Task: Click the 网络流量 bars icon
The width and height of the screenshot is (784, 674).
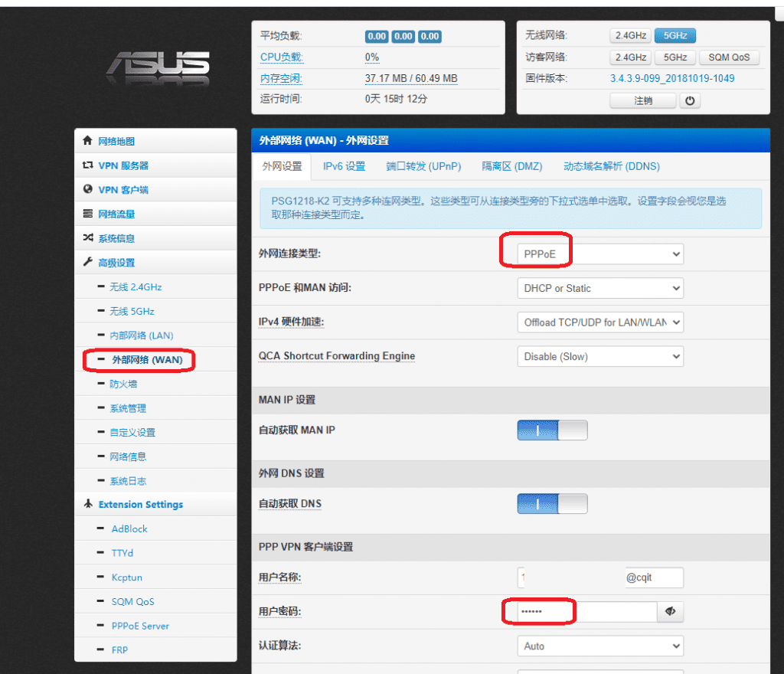Action: click(87, 214)
